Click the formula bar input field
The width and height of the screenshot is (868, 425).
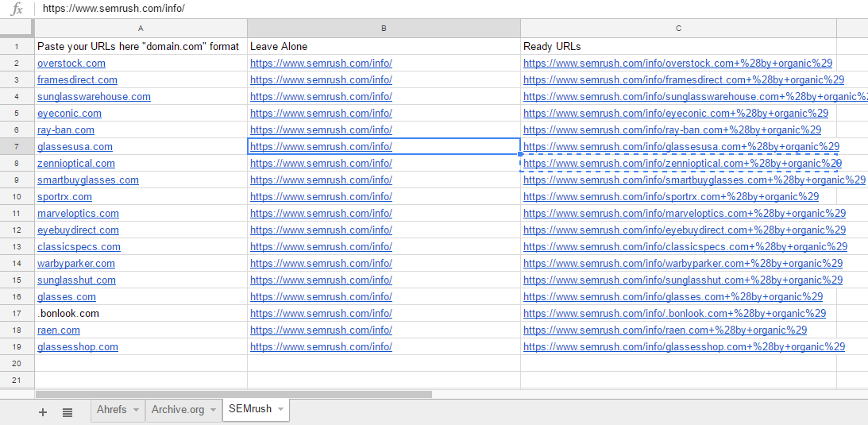451,9
